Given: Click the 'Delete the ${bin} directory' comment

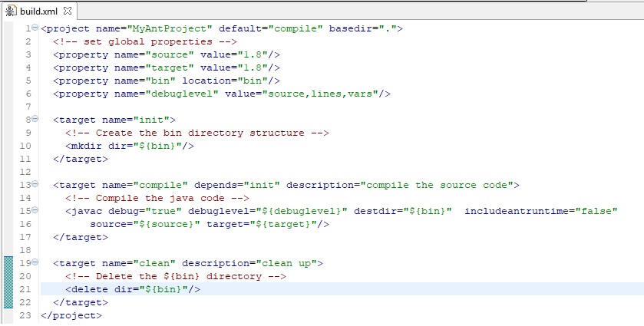Looking at the screenshot, I should pos(176,277).
